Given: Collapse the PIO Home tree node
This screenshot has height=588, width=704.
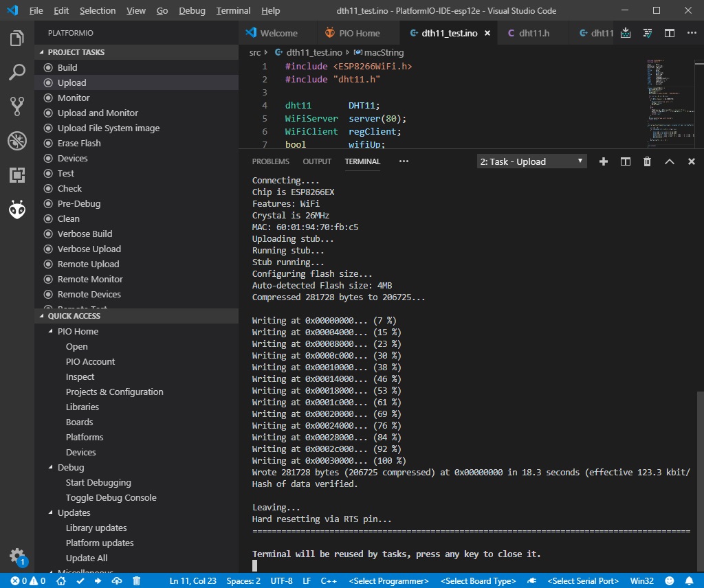Looking at the screenshot, I should pos(50,331).
